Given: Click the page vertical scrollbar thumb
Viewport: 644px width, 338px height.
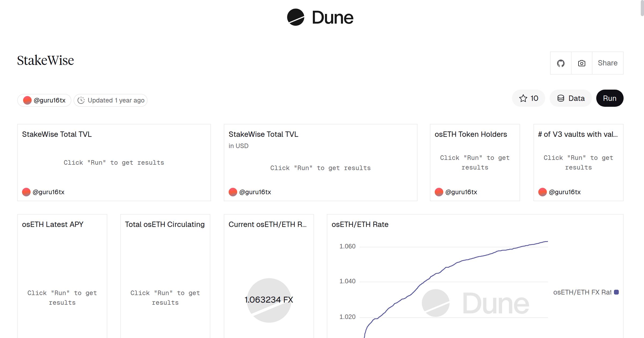Looking at the screenshot, I should tap(642, 8).
